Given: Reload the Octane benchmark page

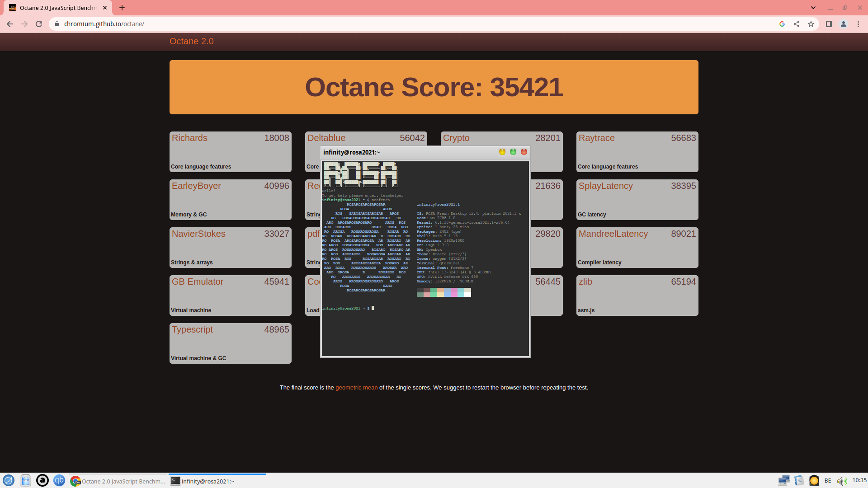Looking at the screenshot, I should (39, 24).
